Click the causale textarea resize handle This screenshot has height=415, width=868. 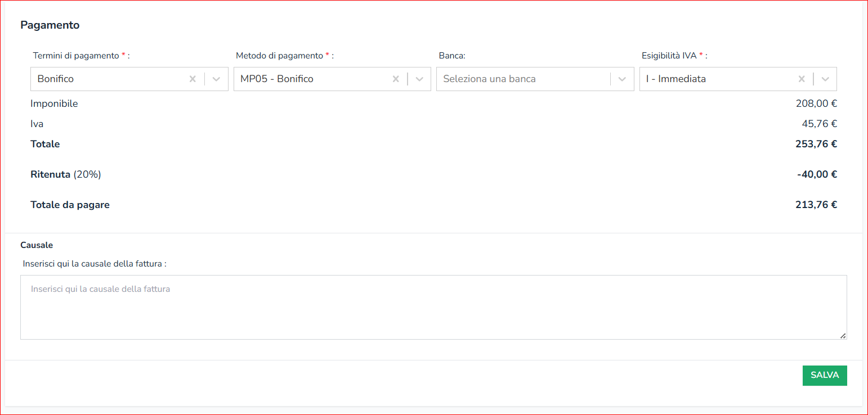click(x=843, y=336)
